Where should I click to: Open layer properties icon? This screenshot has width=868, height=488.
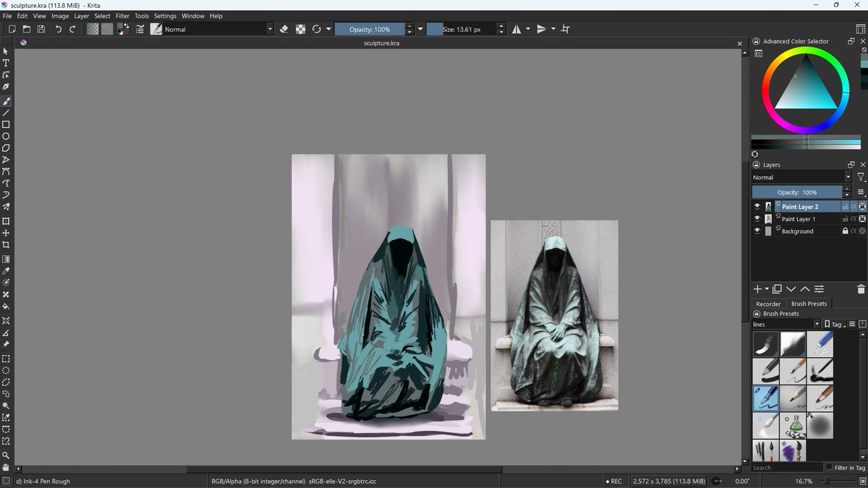point(819,289)
